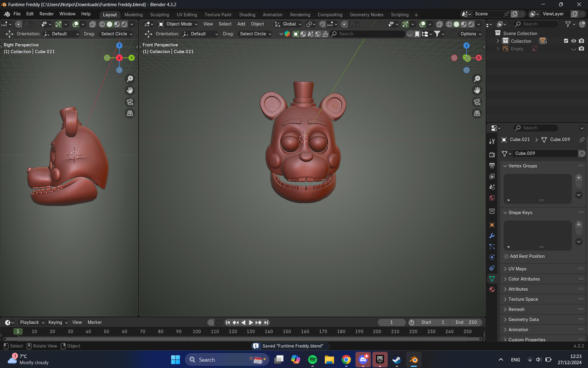Toggle Empty render visibility camera icon
The height and width of the screenshot is (368, 588).
pos(582,49)
